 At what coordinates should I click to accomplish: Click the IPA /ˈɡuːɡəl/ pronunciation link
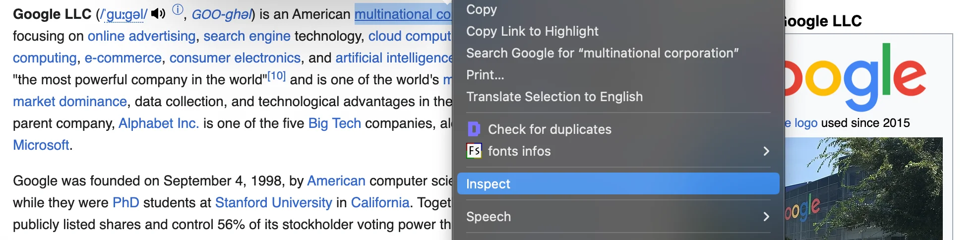(124, 14)
